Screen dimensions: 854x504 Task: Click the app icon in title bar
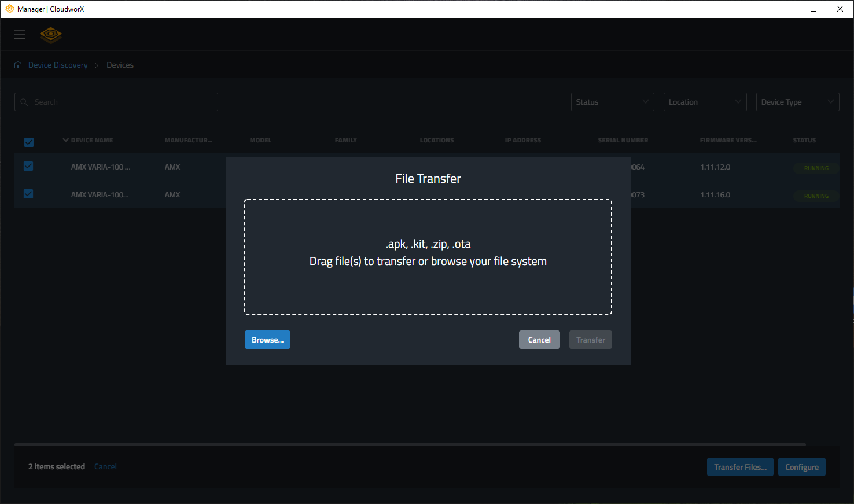pyautogui.click(x=9, y=9)
